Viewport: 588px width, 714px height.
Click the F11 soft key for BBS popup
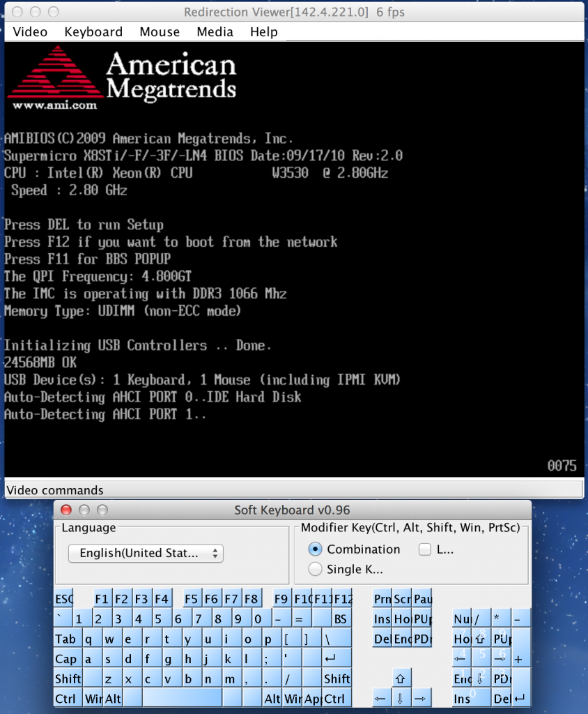323,598
